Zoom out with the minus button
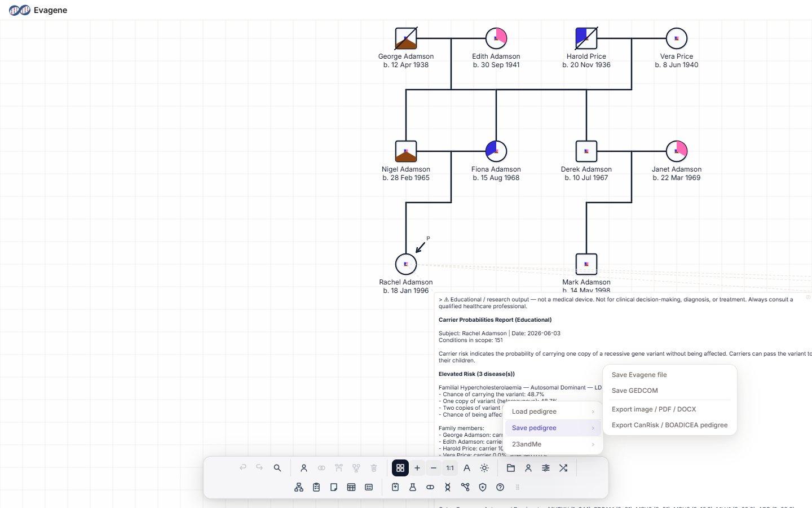This screenshot has height=508, width=812. pos(434,468)
